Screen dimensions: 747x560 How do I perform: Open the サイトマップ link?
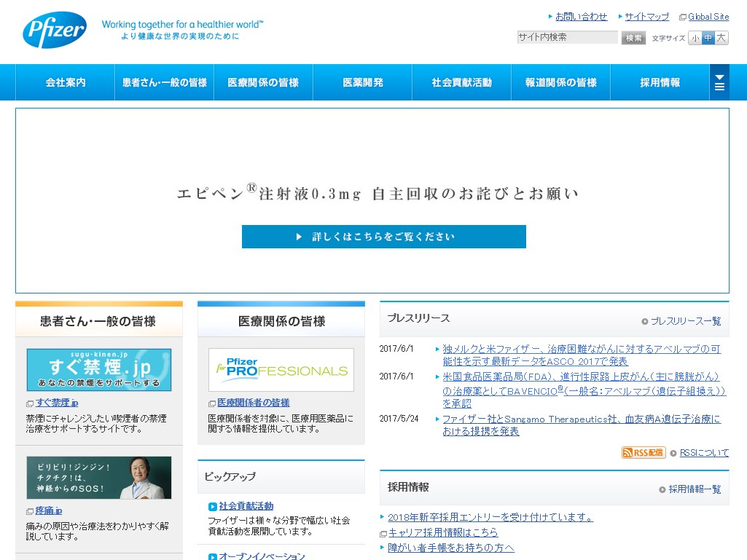647,17
